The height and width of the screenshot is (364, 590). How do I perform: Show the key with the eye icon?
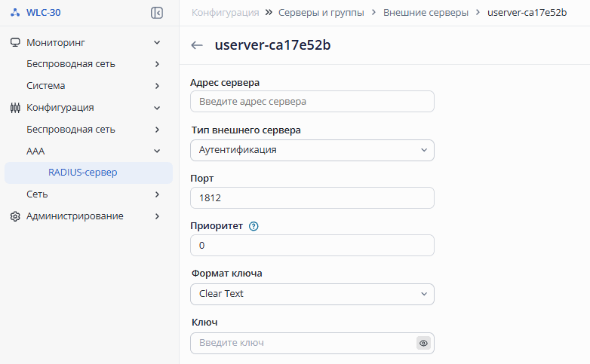point(423,343)
